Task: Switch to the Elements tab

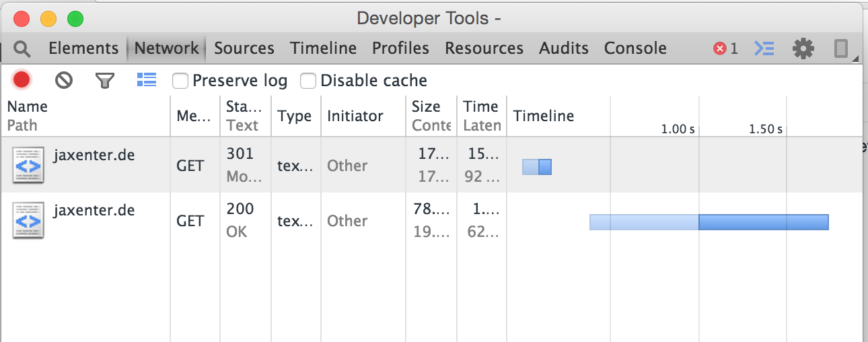Action: pyautogui.click(x=83, y=48)
